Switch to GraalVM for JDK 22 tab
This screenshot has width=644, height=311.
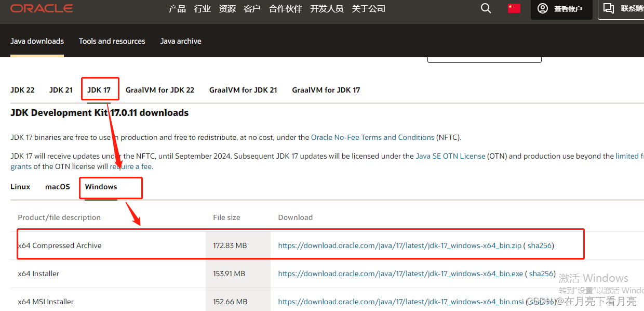[160, 90]
